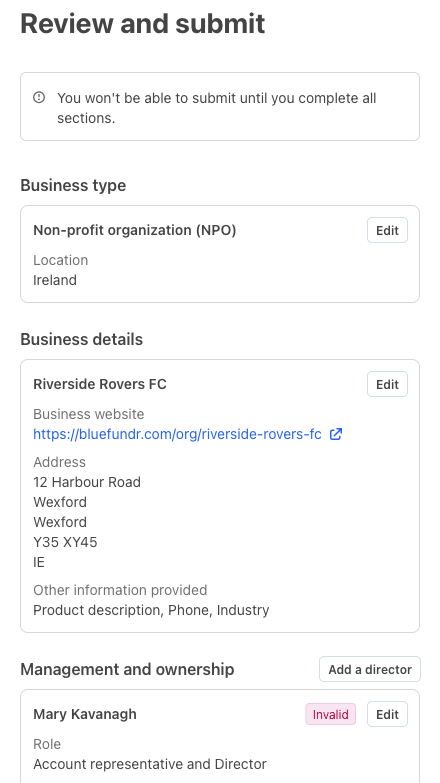
Task: Click the Y35 XY45 postcode
Action: [65, 542]
